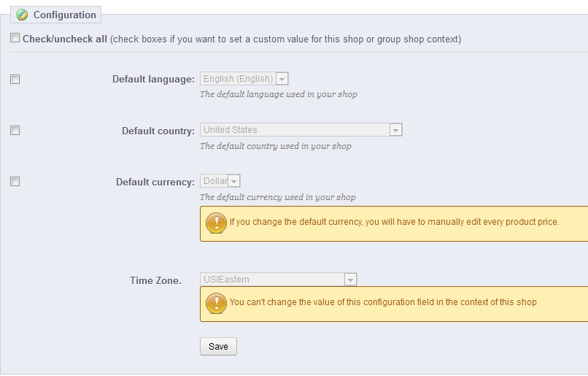Check the Default currency checkbox
588x376 pixels.
[15, 181]
